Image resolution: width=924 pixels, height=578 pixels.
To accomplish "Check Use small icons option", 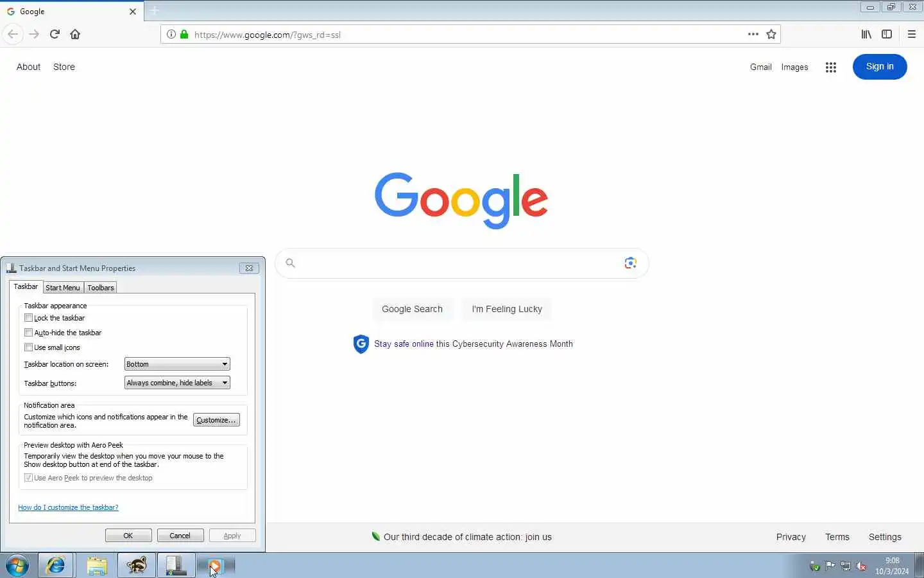I will [x=28, y=347].
